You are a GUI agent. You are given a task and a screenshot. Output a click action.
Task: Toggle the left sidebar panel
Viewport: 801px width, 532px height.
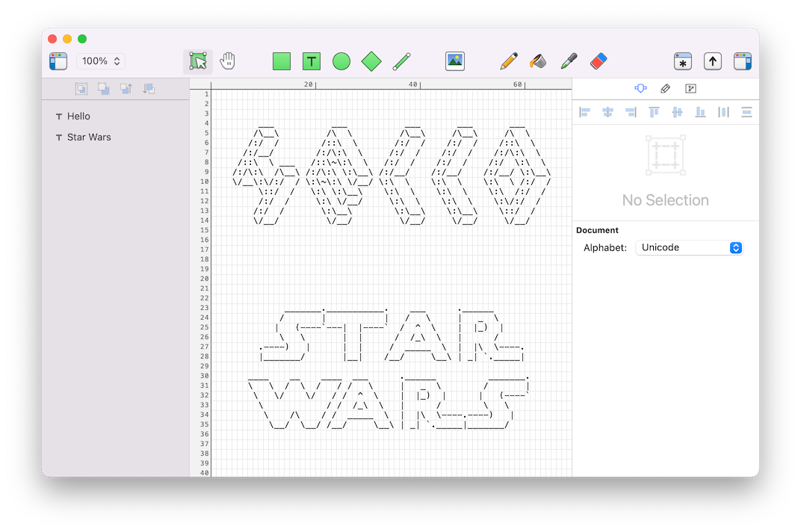[58, 61]
